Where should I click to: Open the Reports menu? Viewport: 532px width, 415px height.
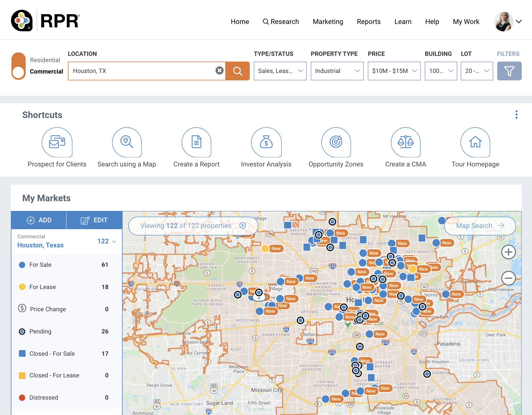(369, 22)
